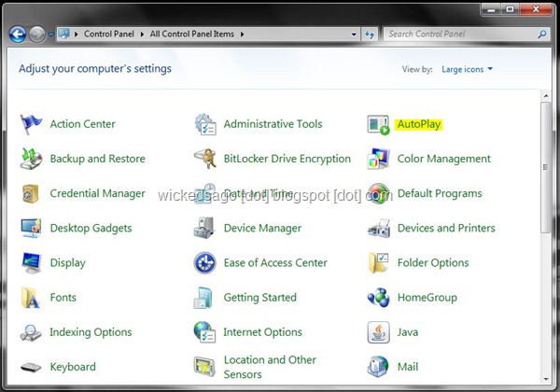Viewport: 560px width, 392px height.
Task: Open the Keyboard link
Action: point(73,367)
